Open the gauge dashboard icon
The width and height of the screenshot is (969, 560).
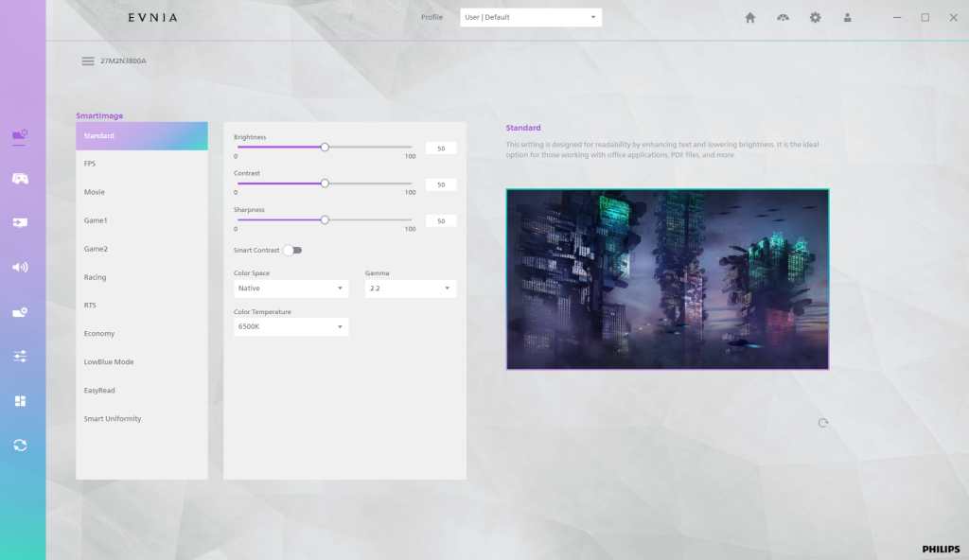pos(783,18)
